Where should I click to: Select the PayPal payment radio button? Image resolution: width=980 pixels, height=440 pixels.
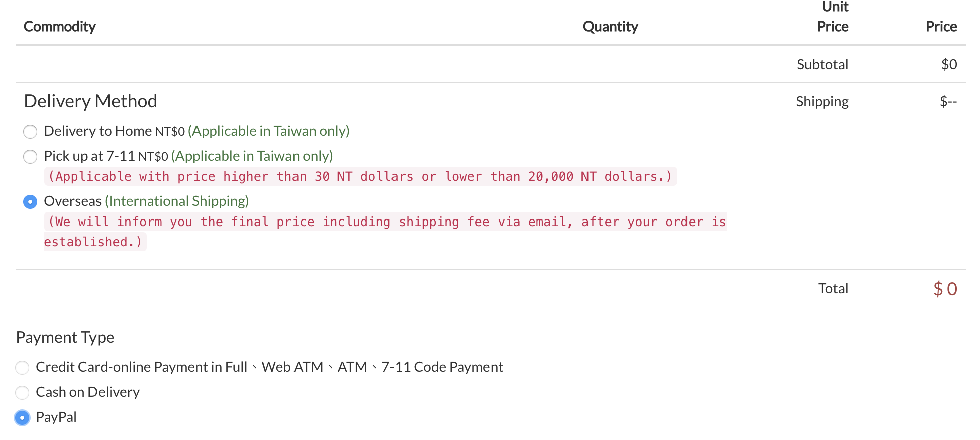tap(22, 418)
